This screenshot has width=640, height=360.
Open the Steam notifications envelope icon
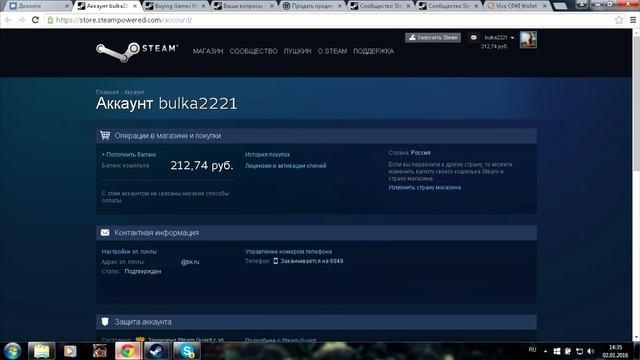click(x=473, y=38)
